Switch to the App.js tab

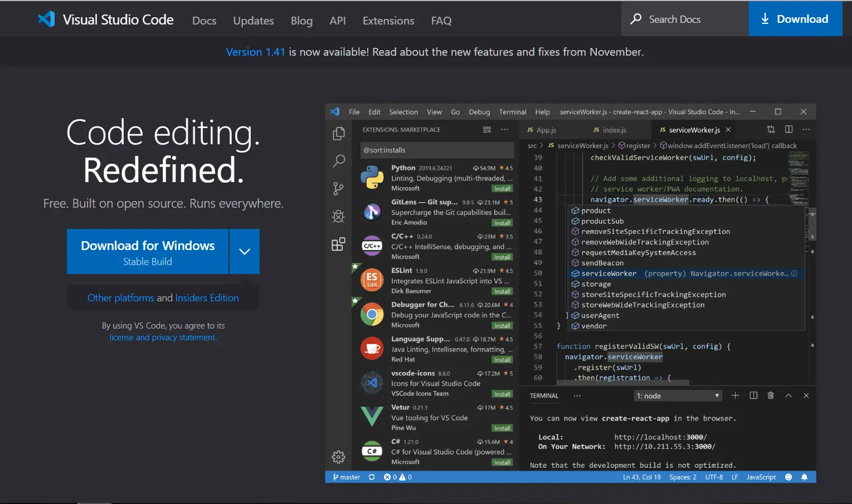tap(546, 130)
